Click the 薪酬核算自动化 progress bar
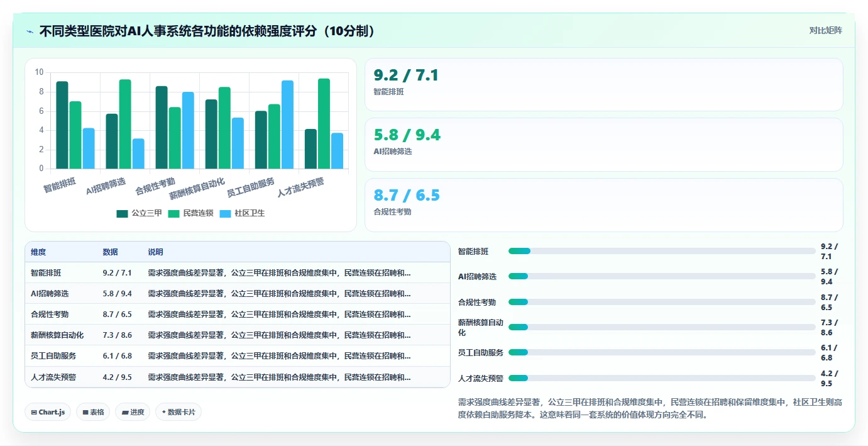Screen dimensions: 868x446 pyautogui.click(x=662, y=327)
